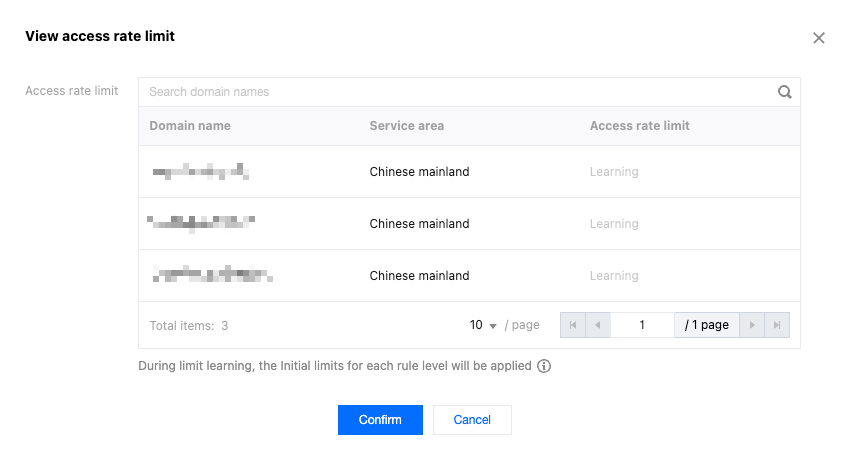
Task: Click the Domain name column header
Action: coord(190,126)
